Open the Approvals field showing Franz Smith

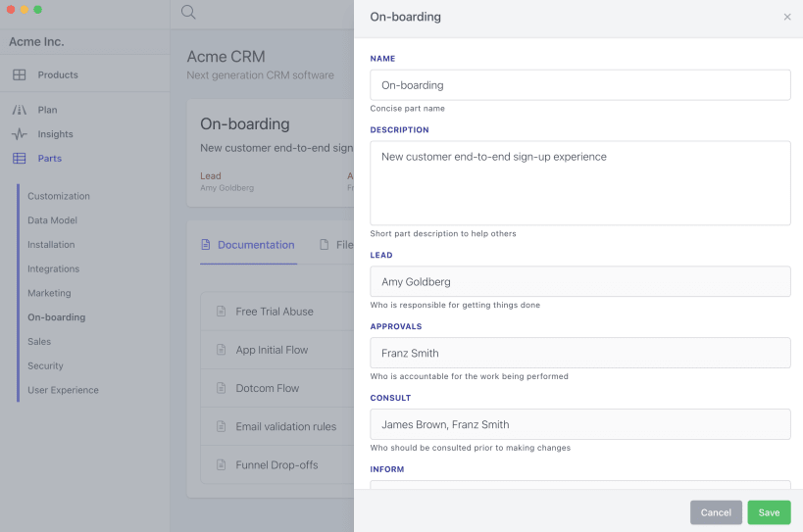[x=580, y=353]
